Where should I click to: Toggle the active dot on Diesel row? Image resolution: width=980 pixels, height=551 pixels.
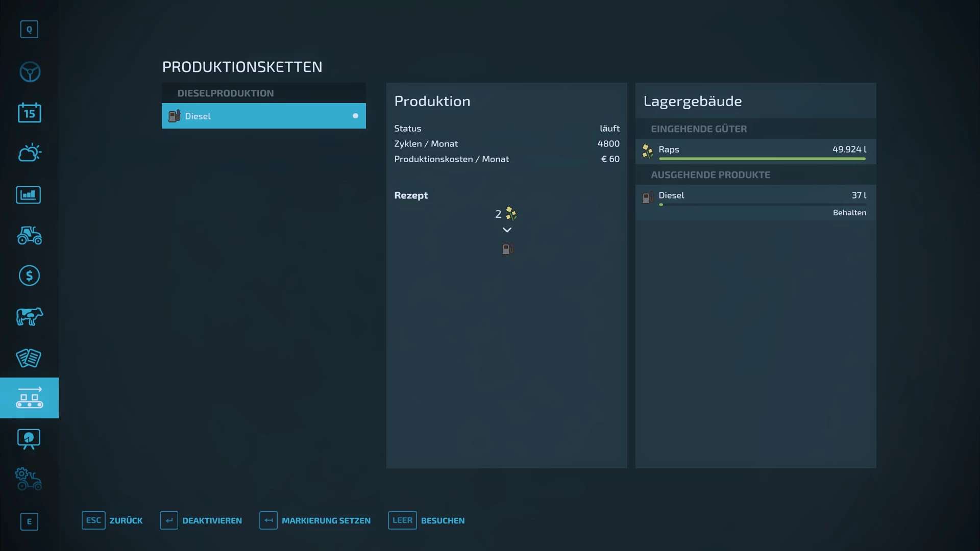pyautogui.click(x=355, y=116)
